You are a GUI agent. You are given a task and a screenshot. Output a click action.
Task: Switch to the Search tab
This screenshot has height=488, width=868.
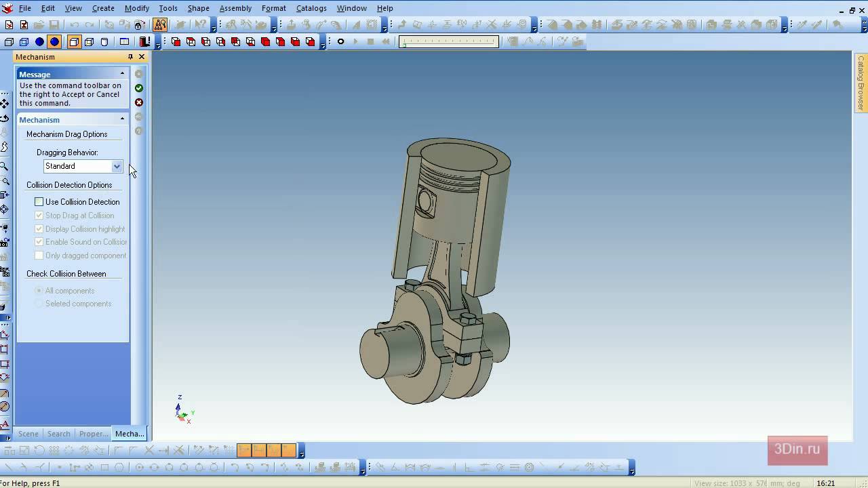coord(58,434)
